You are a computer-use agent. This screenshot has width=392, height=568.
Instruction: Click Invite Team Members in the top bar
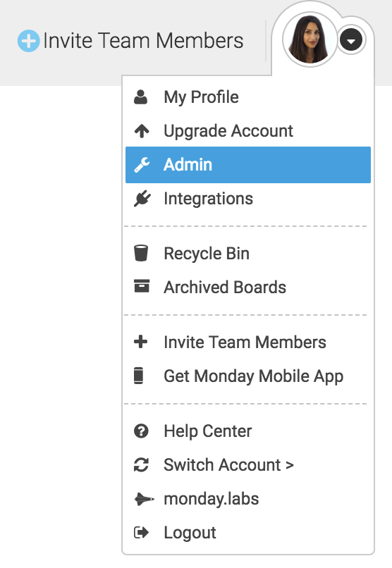(x=143, y=41)
